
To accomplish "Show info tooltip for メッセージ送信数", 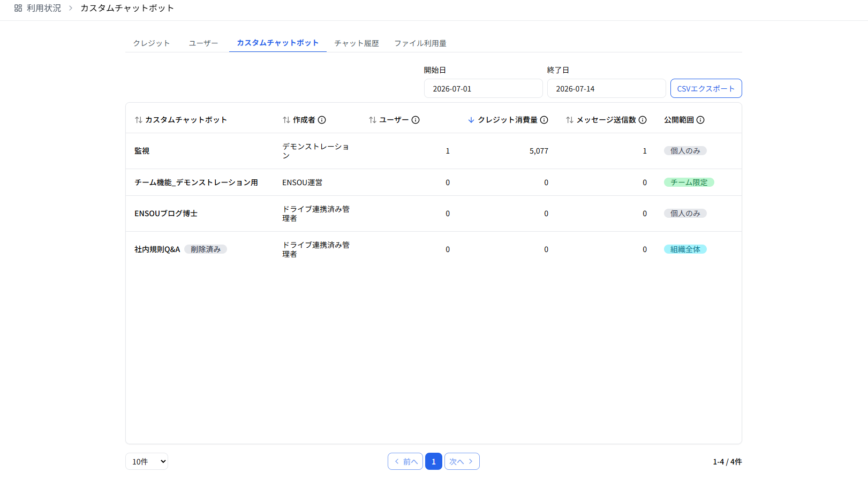I will click(643, 120).
